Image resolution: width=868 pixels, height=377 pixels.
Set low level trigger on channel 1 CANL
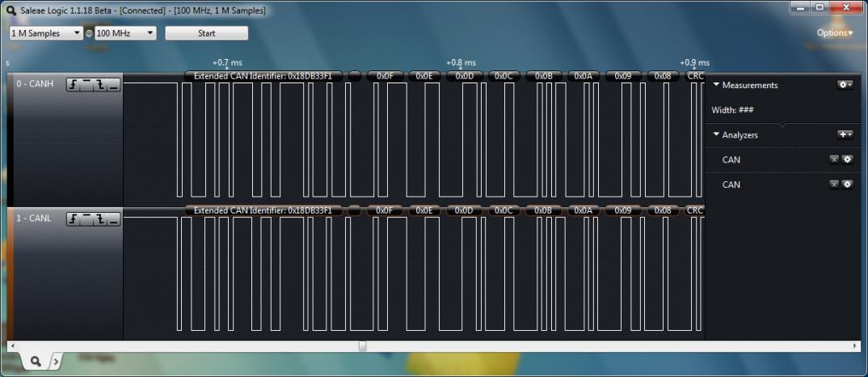coord(113,219)
